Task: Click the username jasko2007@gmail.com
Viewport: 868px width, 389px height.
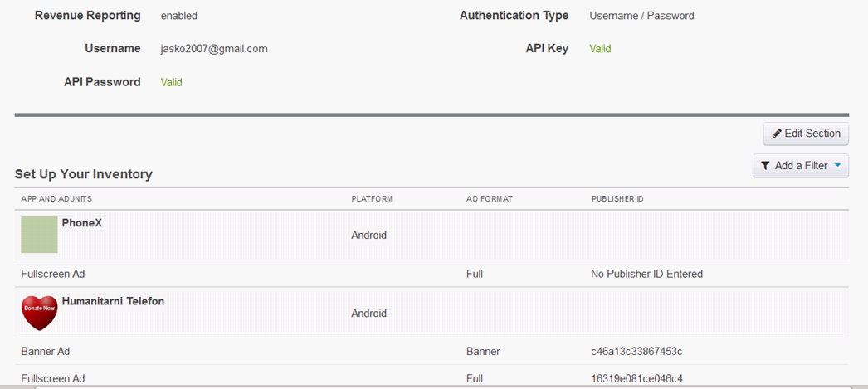Action: 214,49
